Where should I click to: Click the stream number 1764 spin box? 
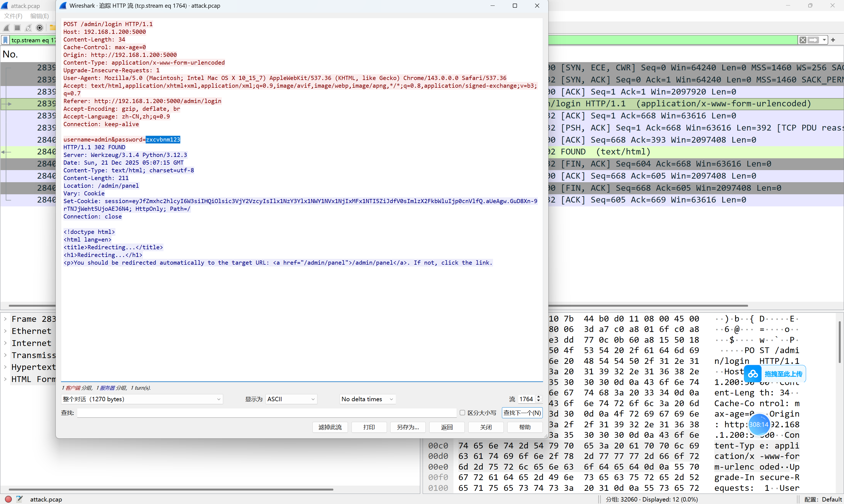pos(530,399)
